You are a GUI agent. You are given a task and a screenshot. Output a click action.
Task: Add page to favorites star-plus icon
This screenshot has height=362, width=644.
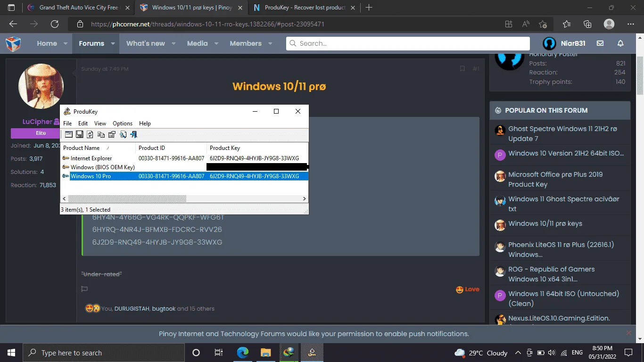coord(543,24)
